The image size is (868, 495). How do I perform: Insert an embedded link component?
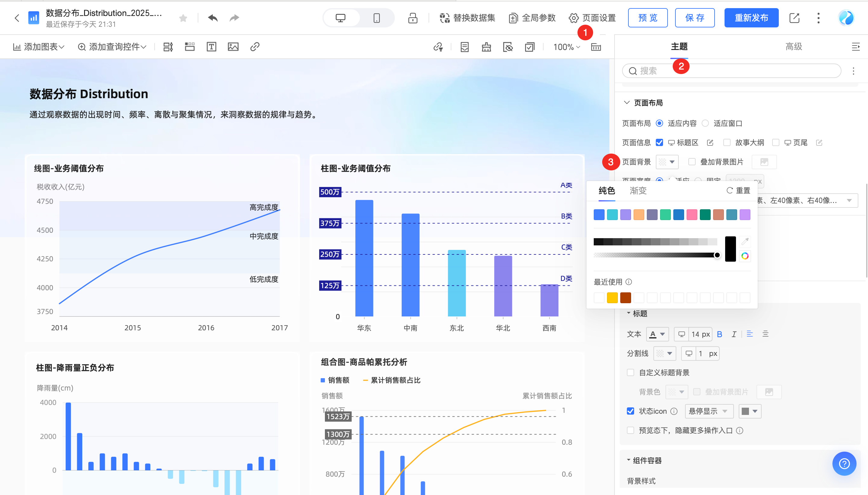[x=255, y=47]
